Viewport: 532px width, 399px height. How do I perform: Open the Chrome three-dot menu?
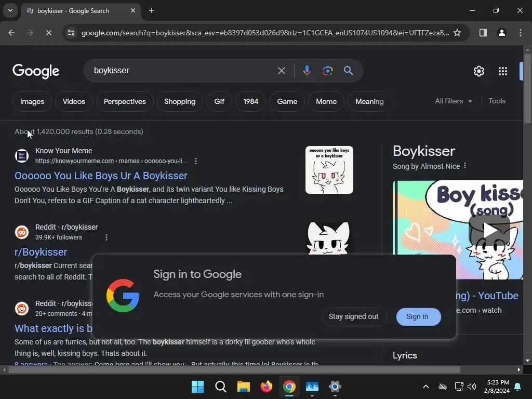521,33
